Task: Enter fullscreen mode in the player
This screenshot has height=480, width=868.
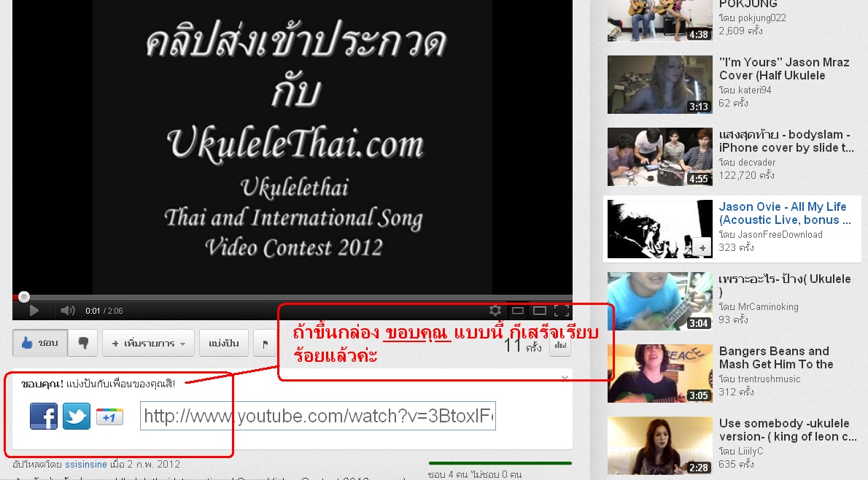Action: click(x=562, y=311)
